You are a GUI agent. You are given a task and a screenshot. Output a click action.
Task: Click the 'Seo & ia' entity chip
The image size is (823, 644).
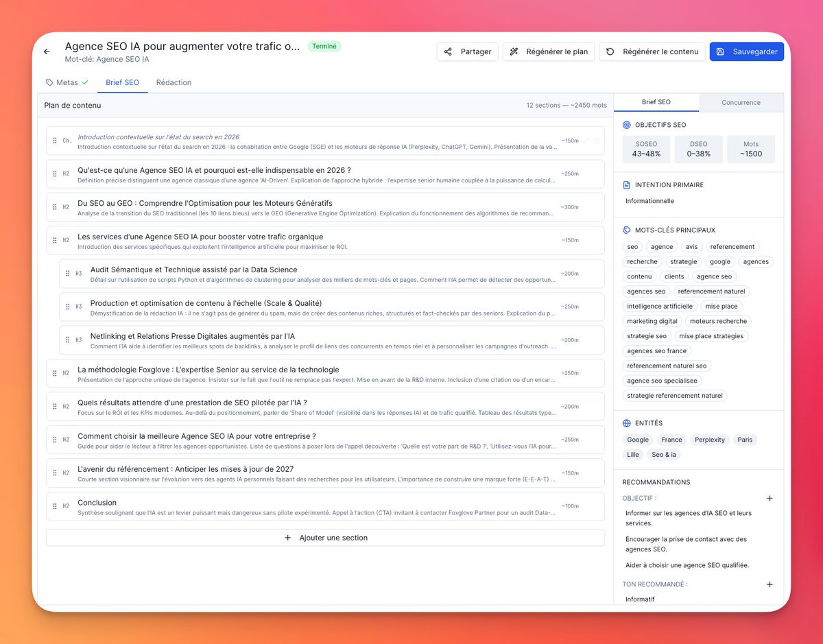point(664,455)
